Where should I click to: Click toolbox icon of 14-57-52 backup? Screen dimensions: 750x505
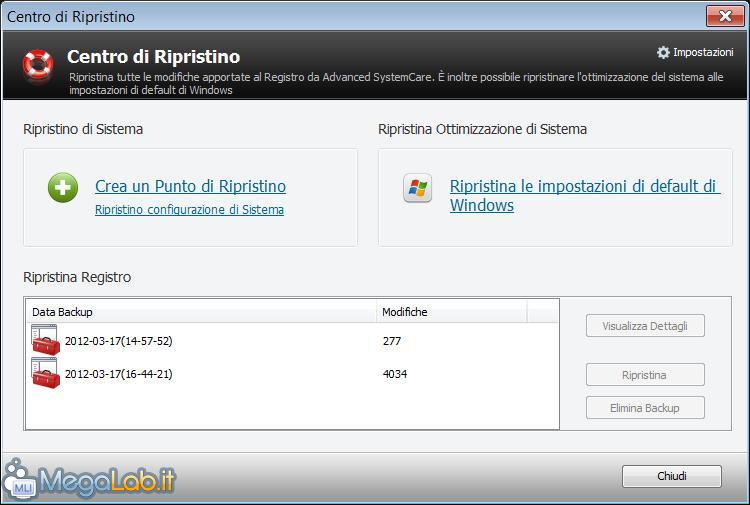pos(45,341)
